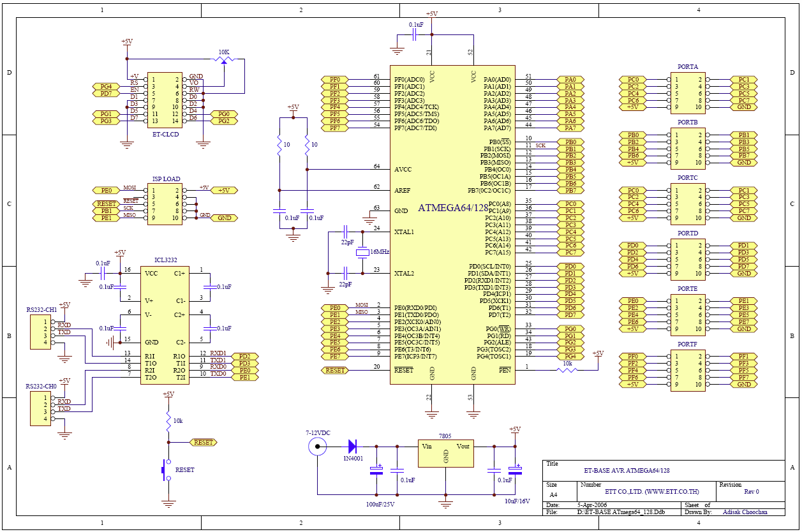802x532 pixels.
Task: Click pin name 'PG4(TOSC1)'
Action: [494, 357]
